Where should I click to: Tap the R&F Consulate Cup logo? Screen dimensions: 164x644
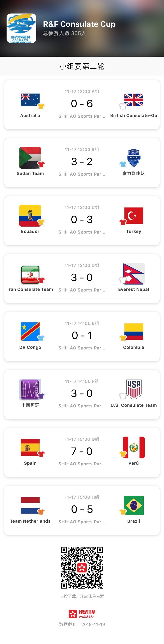tap(21, 28)
